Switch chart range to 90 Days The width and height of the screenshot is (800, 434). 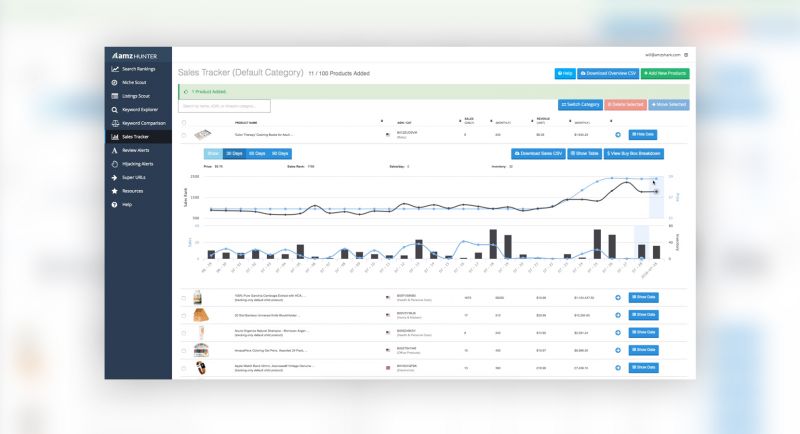(280, 154)
